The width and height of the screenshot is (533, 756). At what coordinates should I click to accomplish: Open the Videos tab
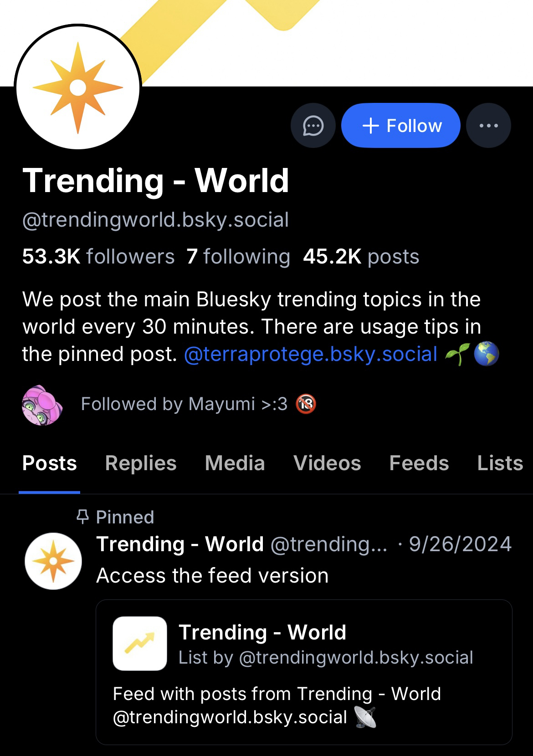click(327, 463)
